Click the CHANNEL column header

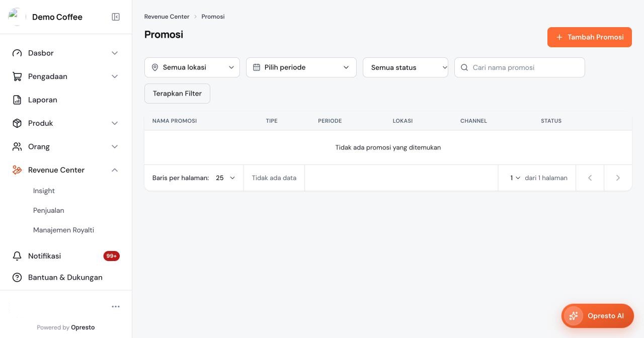[x=473, y=121]
